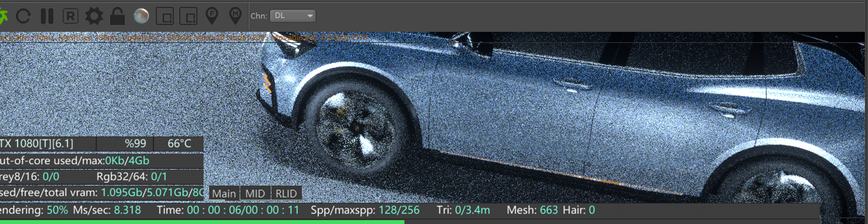
Task: Click the Tri 0/3.4m readout
Action: click(463, 210)
